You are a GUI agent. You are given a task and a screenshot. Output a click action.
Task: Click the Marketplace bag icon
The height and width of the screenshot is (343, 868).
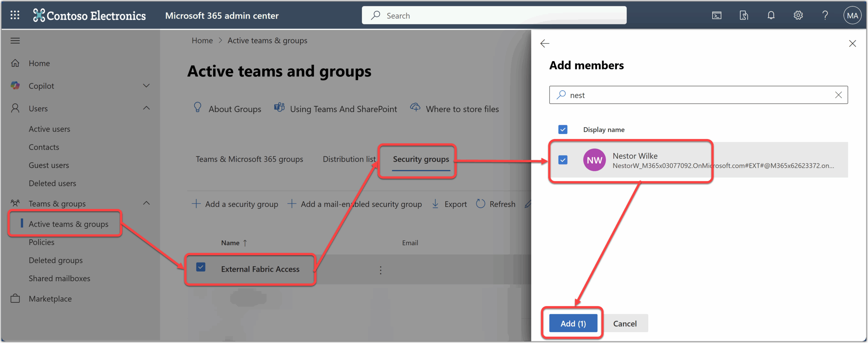(x=15, y=299)
